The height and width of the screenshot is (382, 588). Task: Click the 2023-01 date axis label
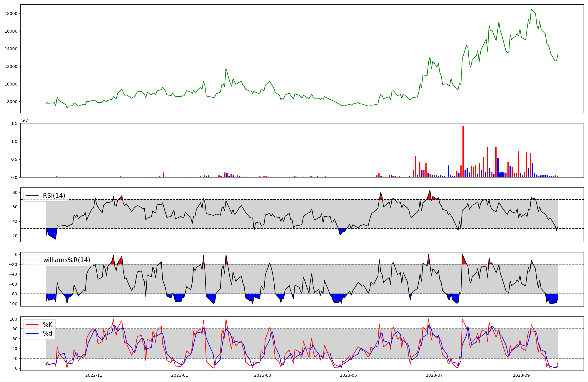[x=179, y=375]
